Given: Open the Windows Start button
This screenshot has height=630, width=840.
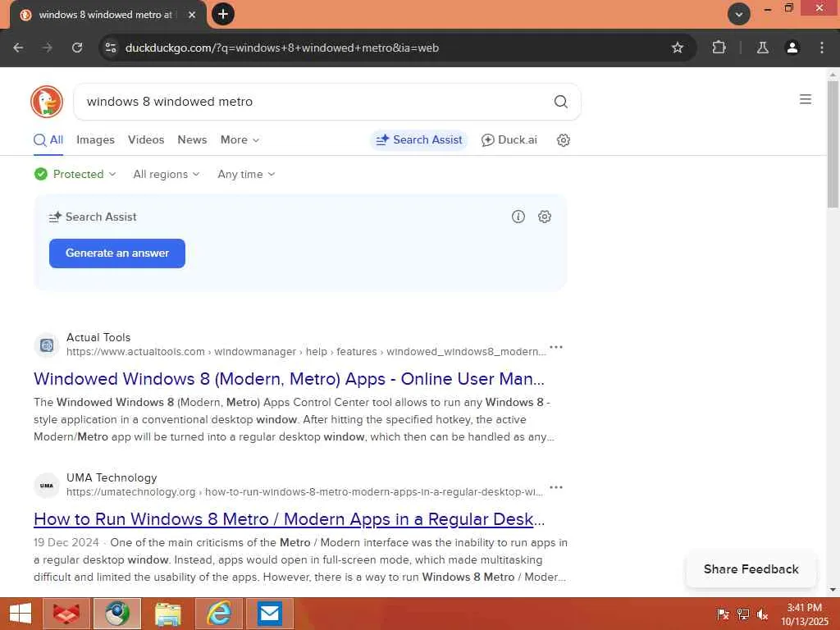Looking at the screenshot, I should 21,614.
